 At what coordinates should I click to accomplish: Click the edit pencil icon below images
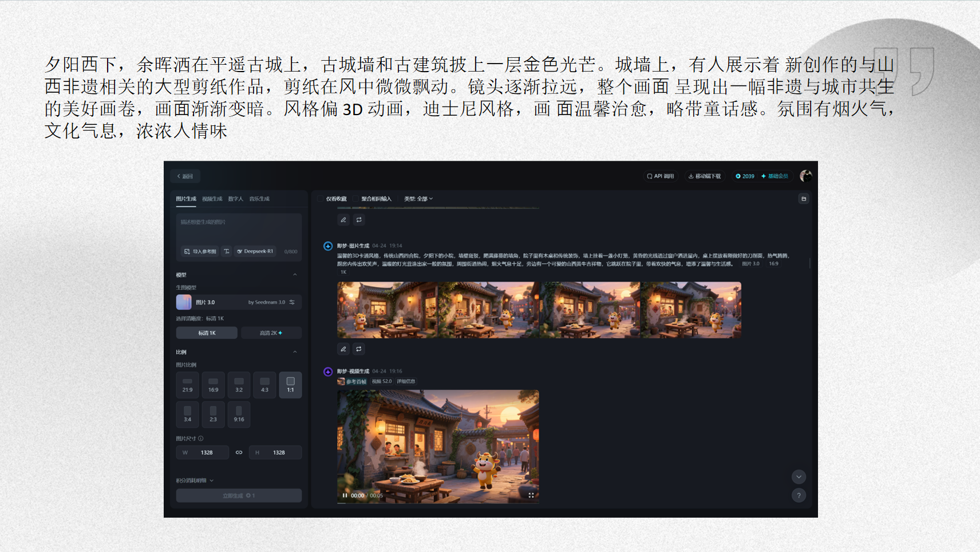343,349
